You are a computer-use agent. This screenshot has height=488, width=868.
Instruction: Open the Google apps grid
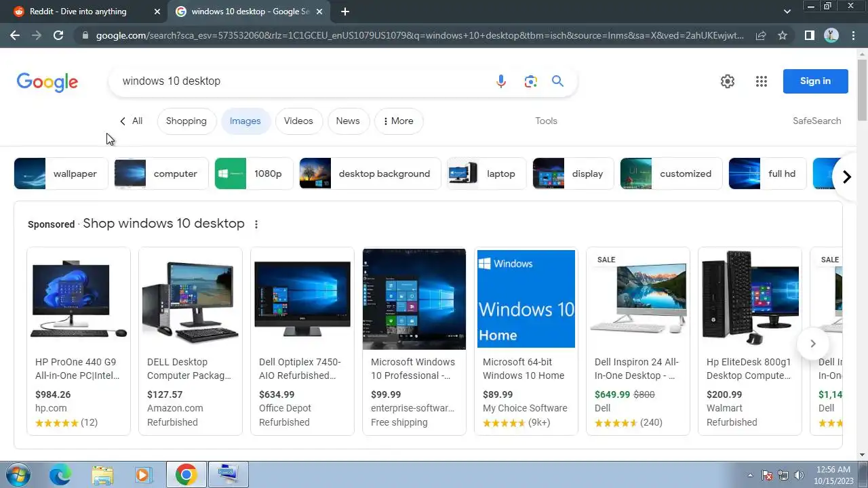tap(762, 81)
